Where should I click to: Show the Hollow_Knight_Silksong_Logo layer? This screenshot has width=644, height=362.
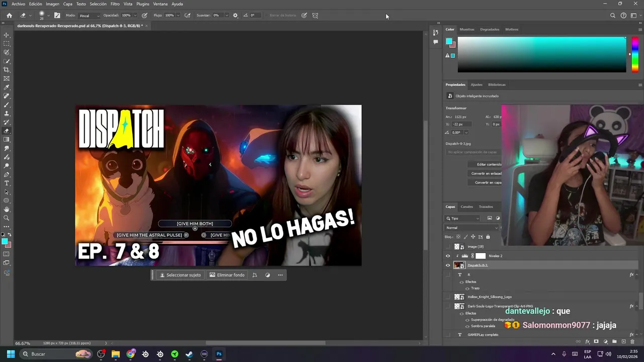[x=448, y=297]
